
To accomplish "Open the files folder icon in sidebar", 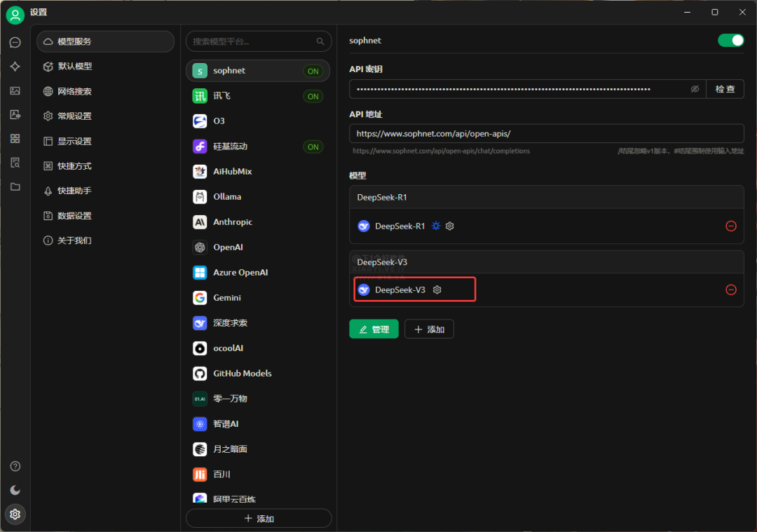I will [15, 186].
